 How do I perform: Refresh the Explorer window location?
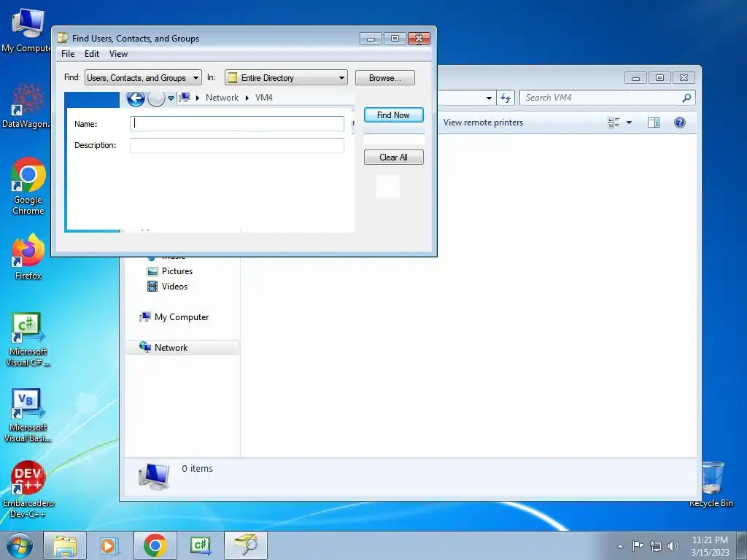coord(506,98)
